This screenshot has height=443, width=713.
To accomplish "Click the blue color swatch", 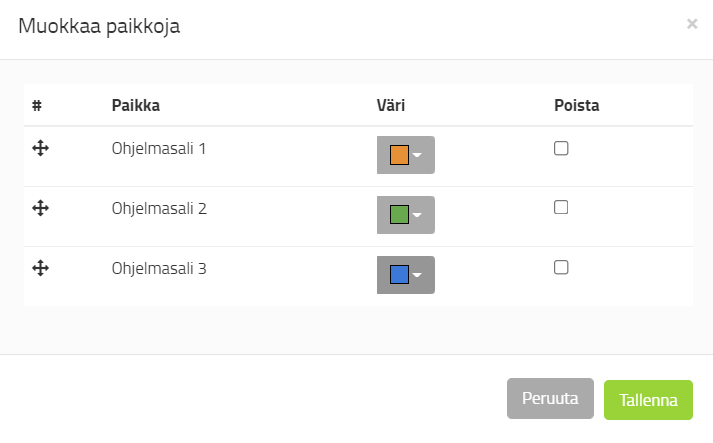I will [x=399, y=275].
